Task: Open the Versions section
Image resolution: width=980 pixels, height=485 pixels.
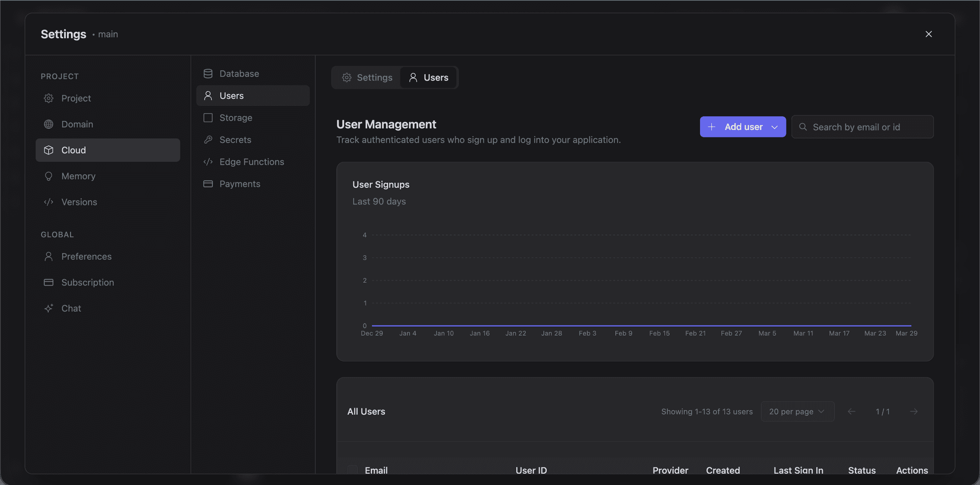Action: (108, 202)
